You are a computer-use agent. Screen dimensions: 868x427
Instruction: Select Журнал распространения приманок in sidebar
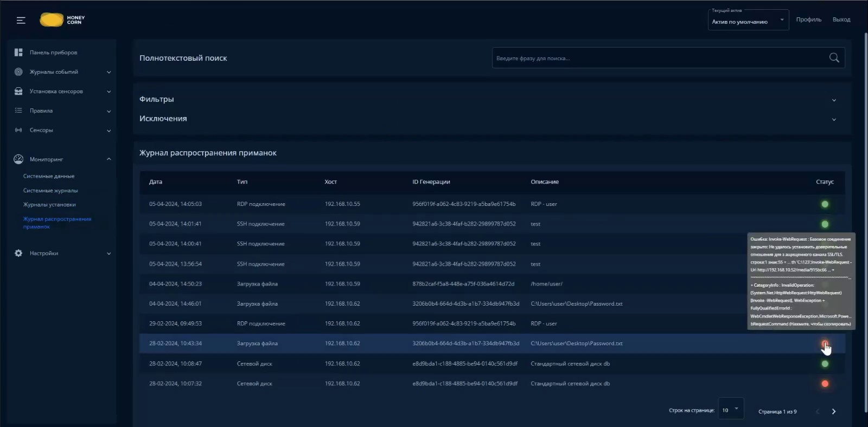[x=57, y=223]
